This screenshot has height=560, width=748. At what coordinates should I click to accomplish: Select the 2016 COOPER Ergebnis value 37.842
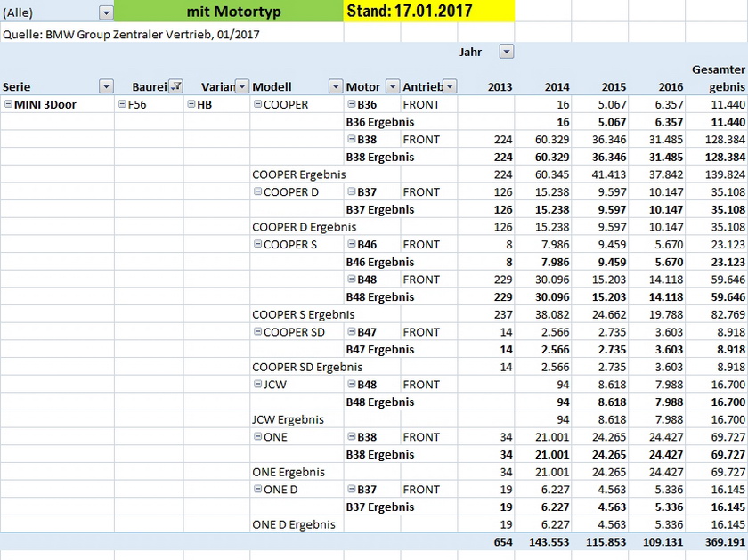point(666,174)
